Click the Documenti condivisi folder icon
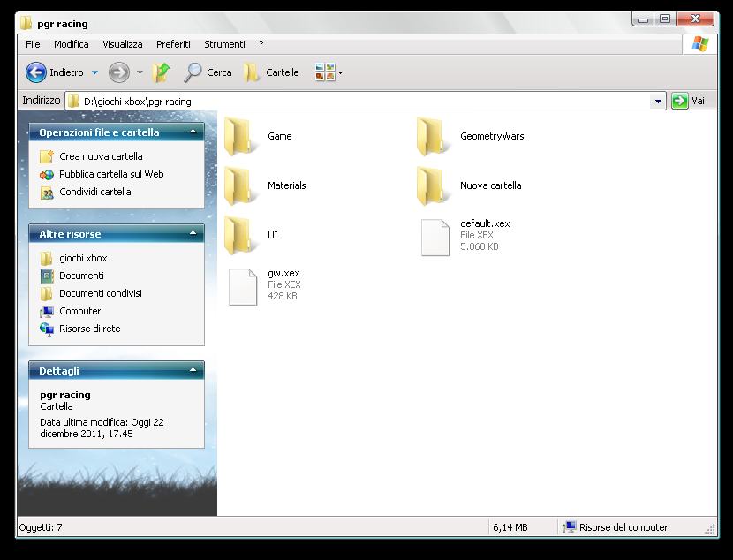 tap(46, 293)
